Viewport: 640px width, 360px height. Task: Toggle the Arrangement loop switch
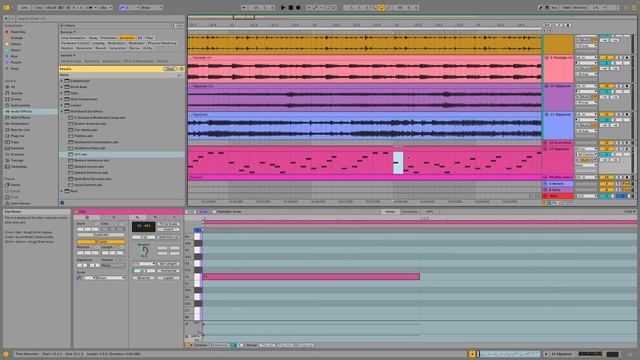pos(381,7)
